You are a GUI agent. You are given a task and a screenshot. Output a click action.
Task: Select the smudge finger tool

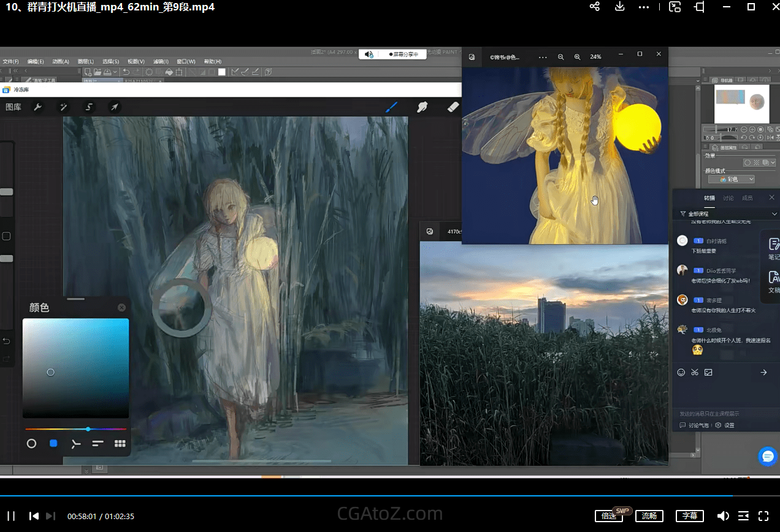point(422,107)
